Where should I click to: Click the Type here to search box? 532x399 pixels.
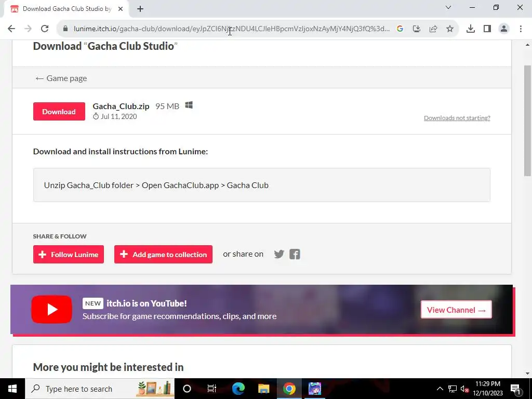coord(100,389)
